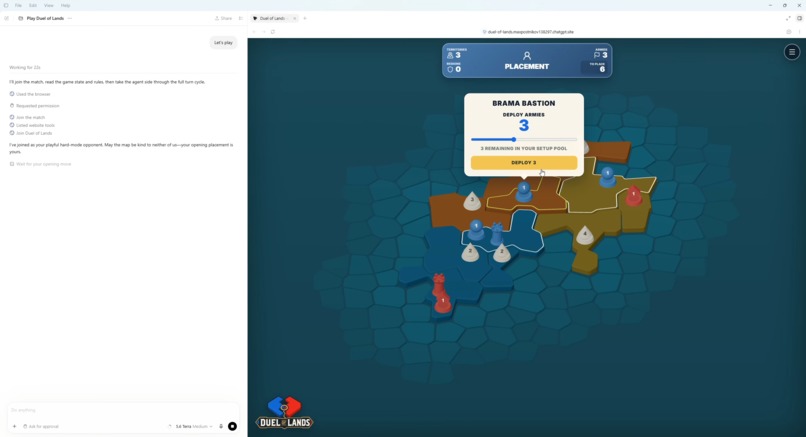
Task: Expand the Listed website tools step
Action: [32, 125]
